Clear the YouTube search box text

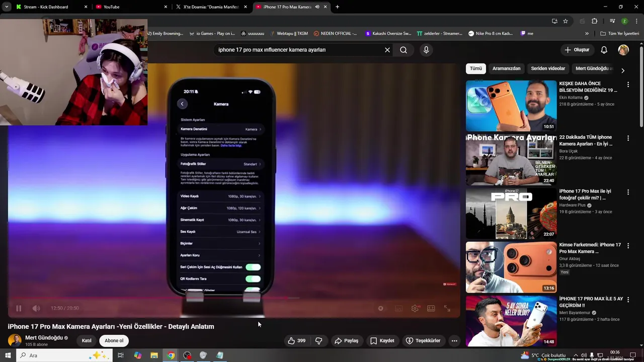(x=387, y=50)
